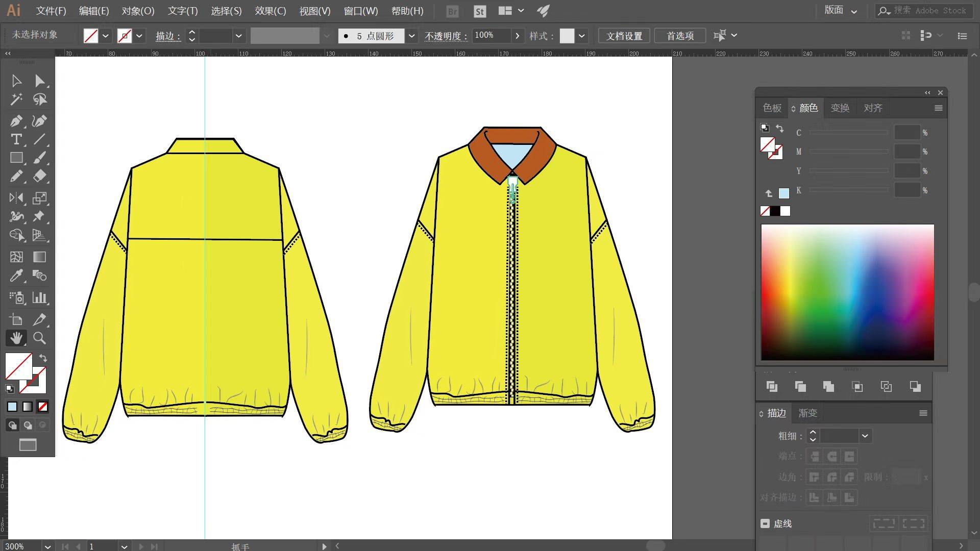Pick the Shape Builder tool

pyautogui.click(x=16, y=235)
